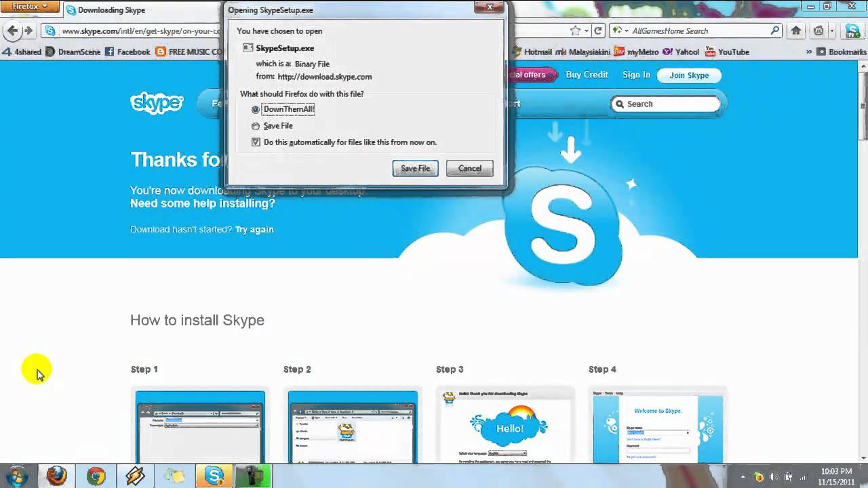Viewport: 868px width, 488px height.
Task: Click the camera recorder taskbar icon
Action: (253, 476)
